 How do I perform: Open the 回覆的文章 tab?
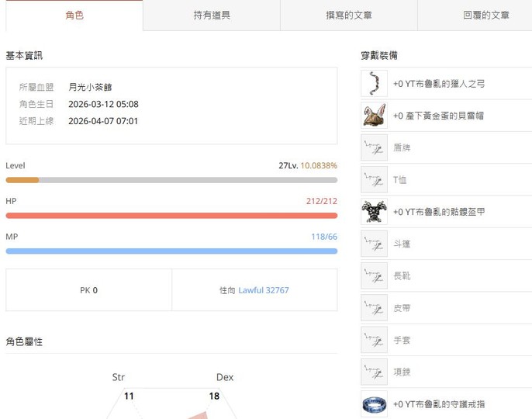[485, 15]
